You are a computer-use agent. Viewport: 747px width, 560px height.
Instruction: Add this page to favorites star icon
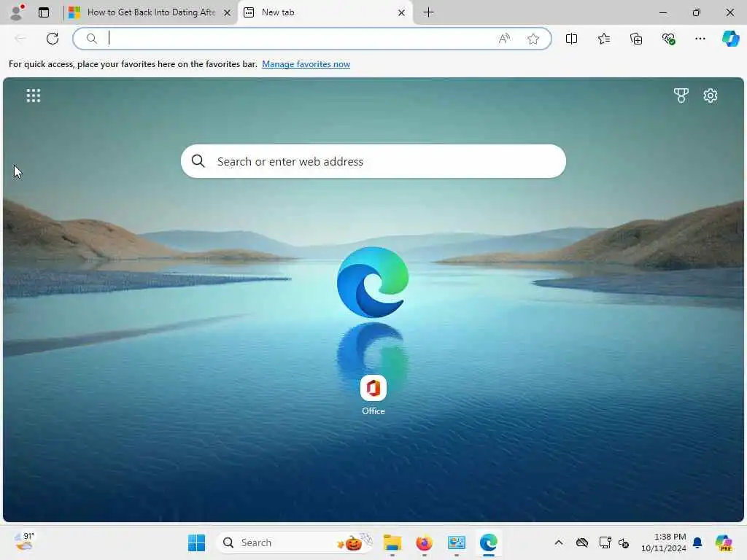click(533, 39)
